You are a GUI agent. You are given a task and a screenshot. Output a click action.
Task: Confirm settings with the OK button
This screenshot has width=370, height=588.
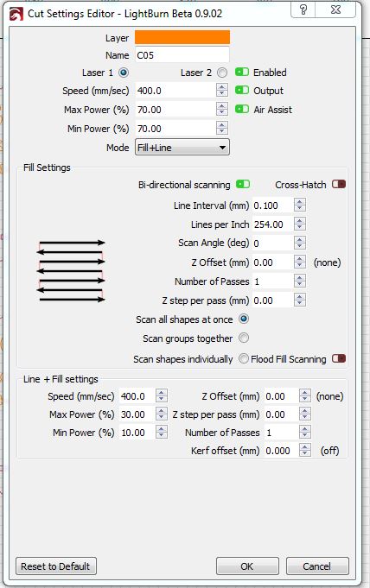tap(247, 566)
